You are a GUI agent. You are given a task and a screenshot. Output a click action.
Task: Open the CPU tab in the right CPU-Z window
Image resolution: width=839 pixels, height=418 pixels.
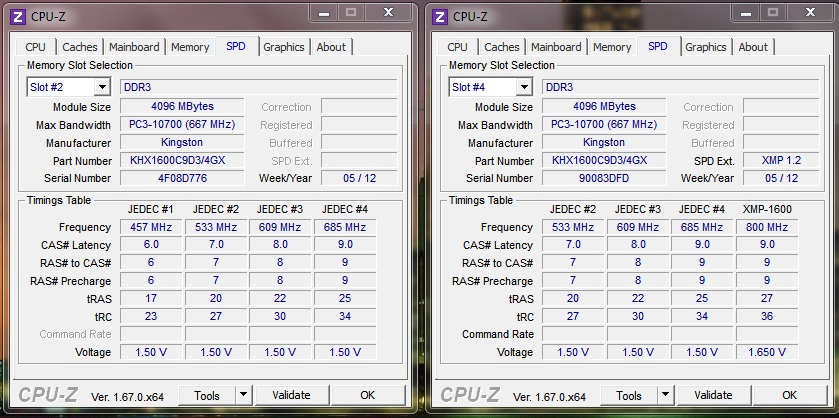457,47
